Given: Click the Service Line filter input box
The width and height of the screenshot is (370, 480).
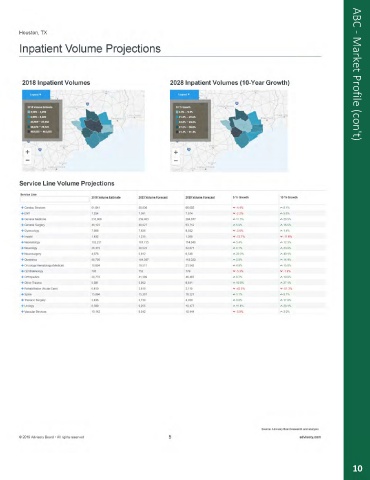Looking at the screenshot, I should tap(55, 200).
